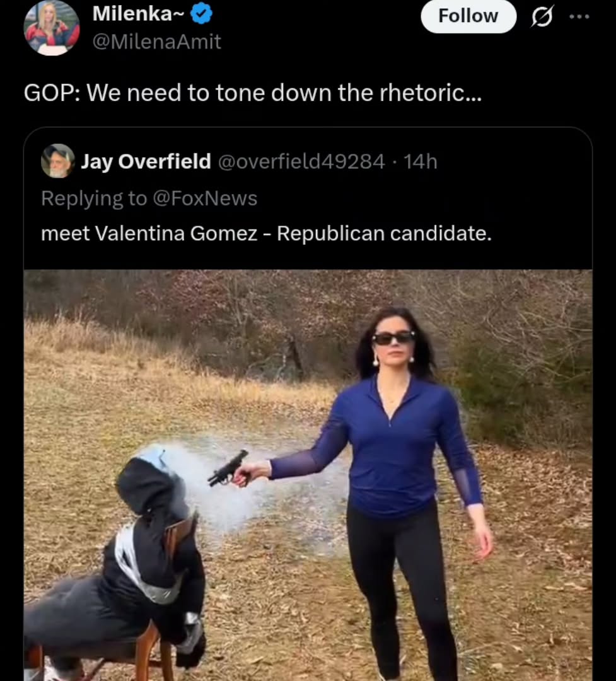Click the "Replying to" label

[93, 199]
